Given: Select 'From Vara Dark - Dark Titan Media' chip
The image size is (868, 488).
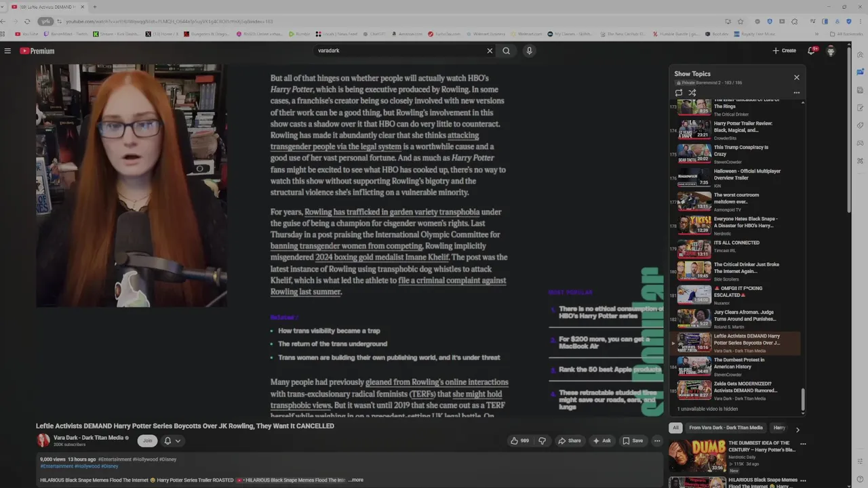Looking at the screenshot, I should (726, 428).
